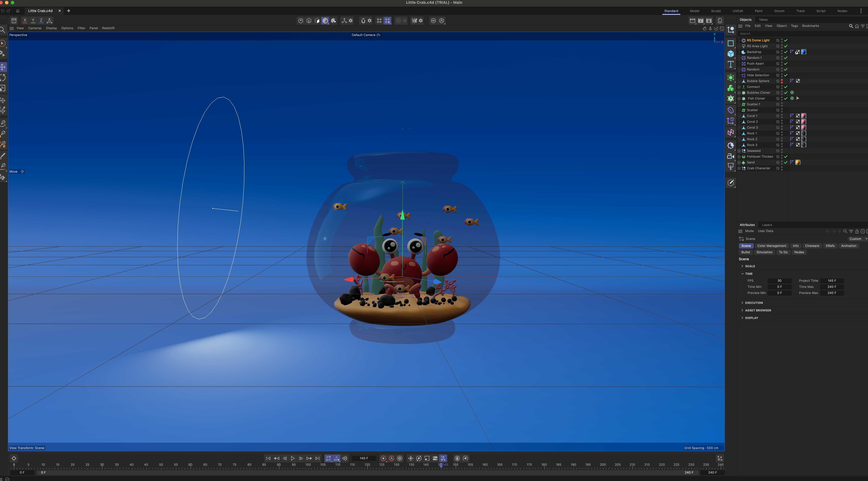The image size is (868, 481).
Task: Collapse the TIME section
Action: coord(742,274)
